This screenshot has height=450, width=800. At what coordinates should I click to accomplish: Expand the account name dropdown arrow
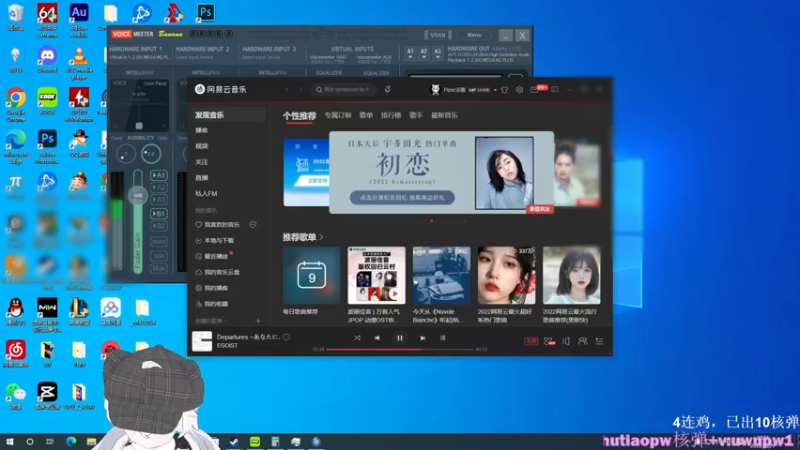(495, 90)
